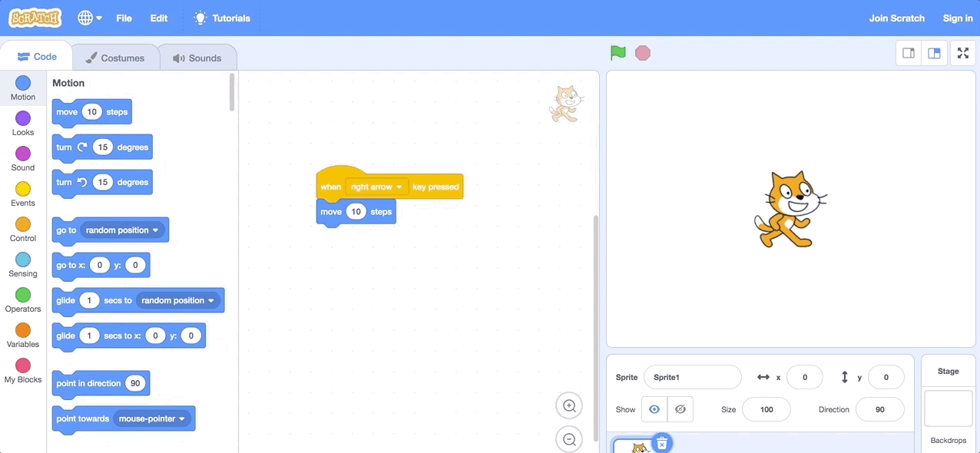Select the Sensing block category

click(x=23, y=264)
